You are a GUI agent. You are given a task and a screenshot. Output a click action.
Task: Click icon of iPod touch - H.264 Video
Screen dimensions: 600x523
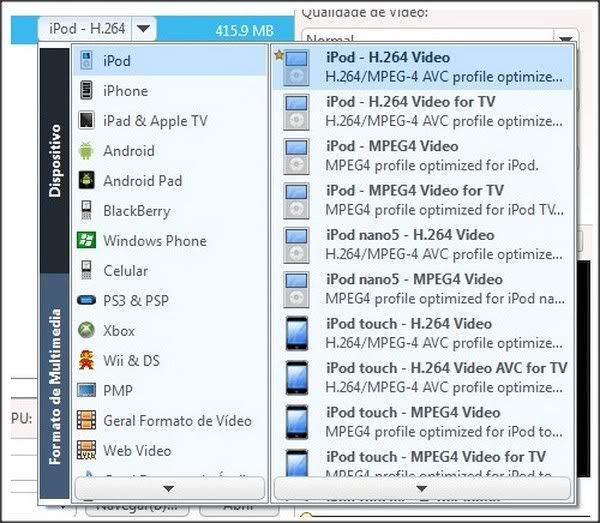coord(297,333)
